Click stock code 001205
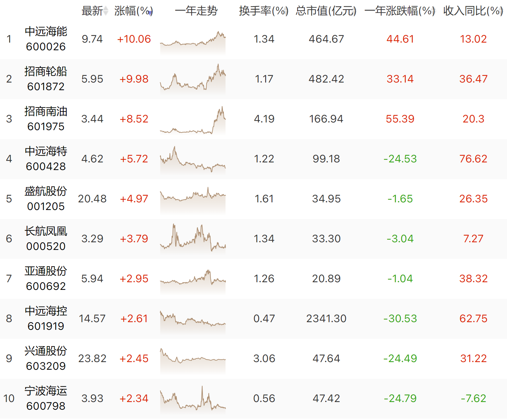The height and width of the screenshot is (420, 507). [x=46, y=206]
